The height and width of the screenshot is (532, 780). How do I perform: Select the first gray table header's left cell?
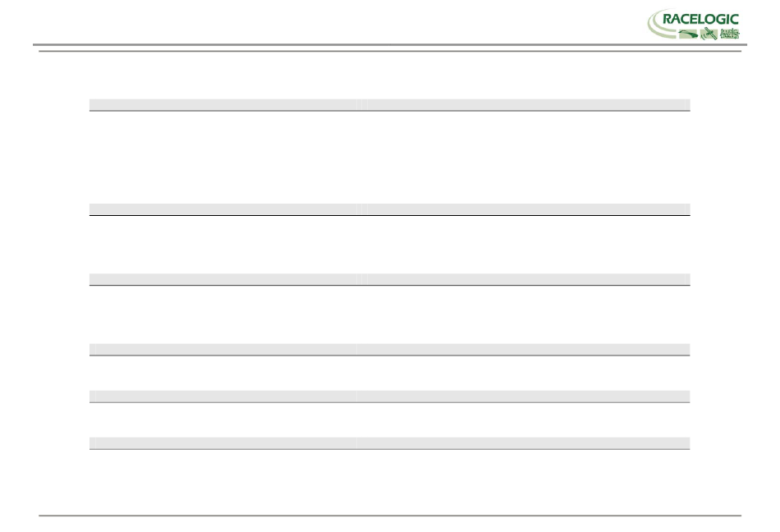223,104
